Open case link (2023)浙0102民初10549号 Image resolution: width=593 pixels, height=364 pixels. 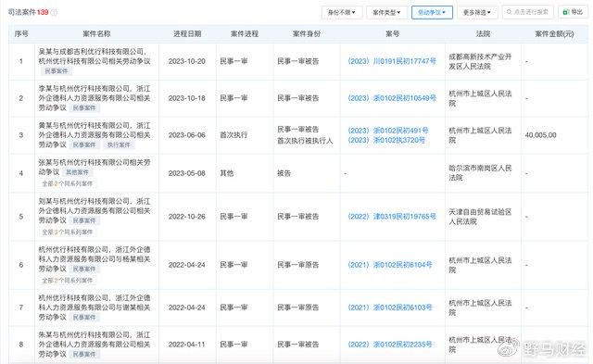(392, 98)
